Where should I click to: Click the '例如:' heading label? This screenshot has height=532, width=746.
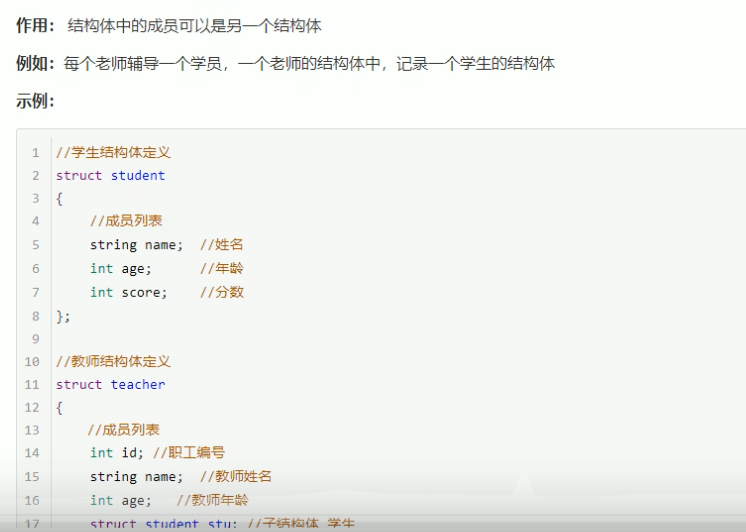click(35, 63)
